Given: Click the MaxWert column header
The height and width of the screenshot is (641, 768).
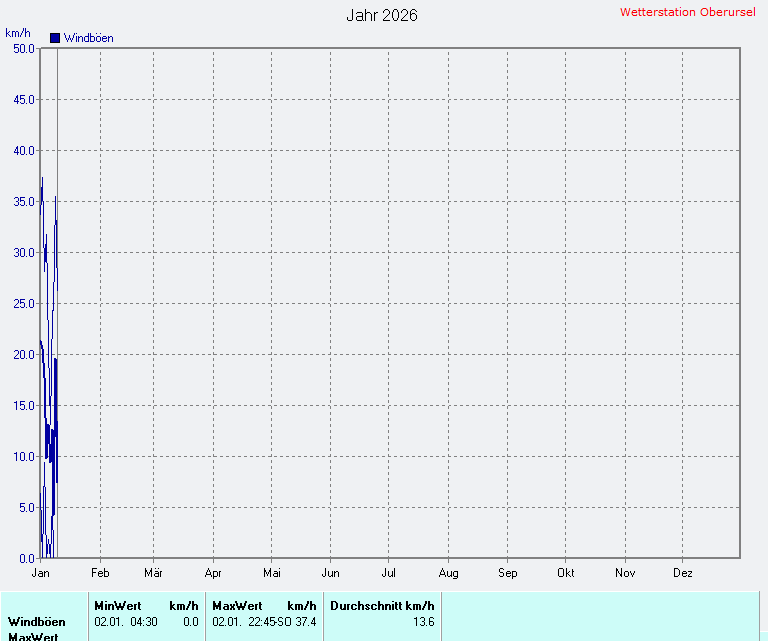Looking at the screenshot, I should coord(237,606).
